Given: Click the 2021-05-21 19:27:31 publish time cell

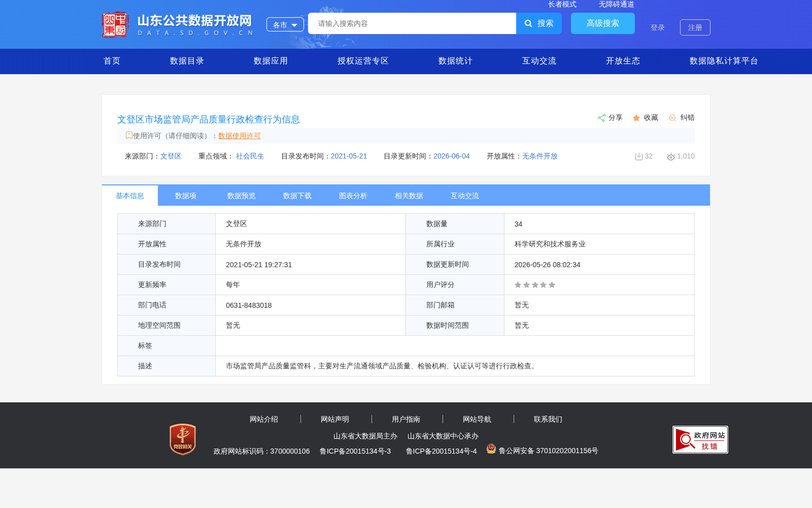Looking at the screenshot, I should pyautogui.click(x=311, y=265).
